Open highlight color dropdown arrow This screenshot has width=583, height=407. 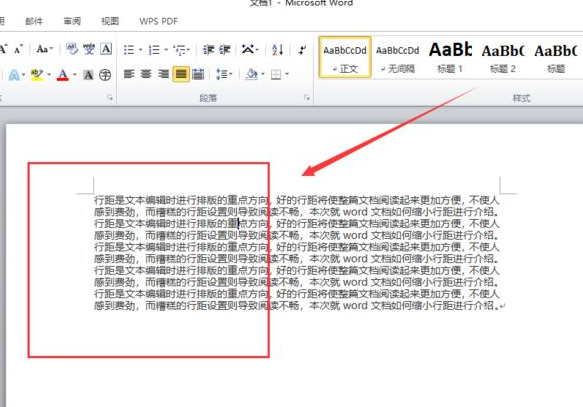[49, 75]
